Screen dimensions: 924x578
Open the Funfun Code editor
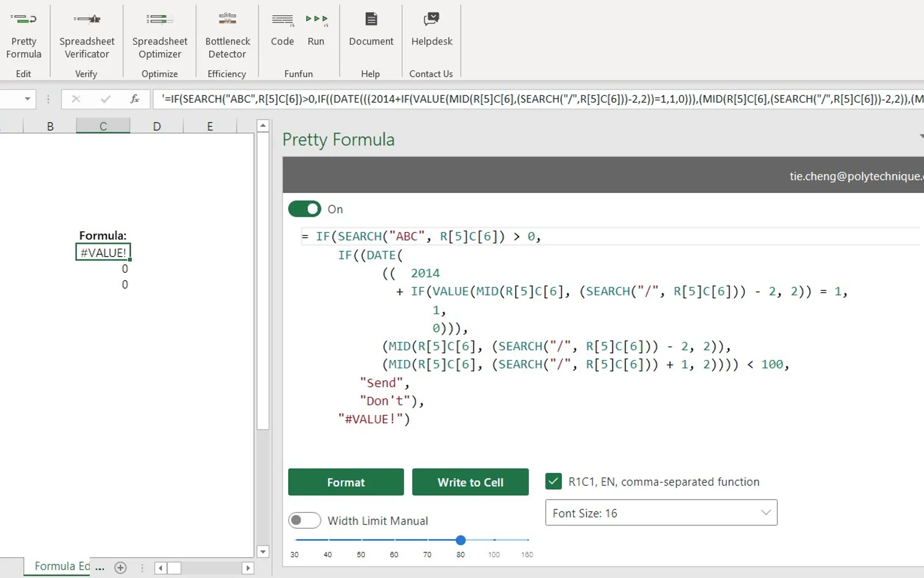[x=282, y=30]
